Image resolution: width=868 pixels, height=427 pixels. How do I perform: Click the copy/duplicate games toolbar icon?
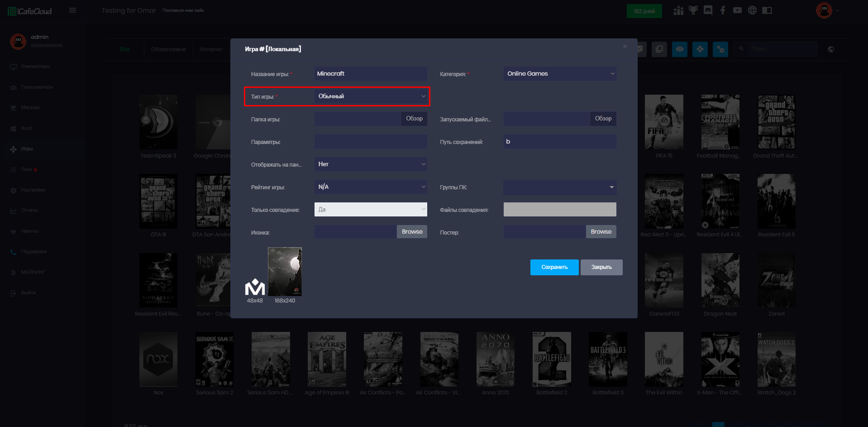[659, 49]
